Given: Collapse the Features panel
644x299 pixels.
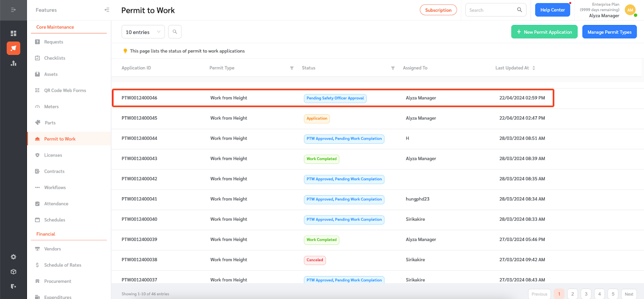Looking at the screenshot, I should [x=107, y=10].
